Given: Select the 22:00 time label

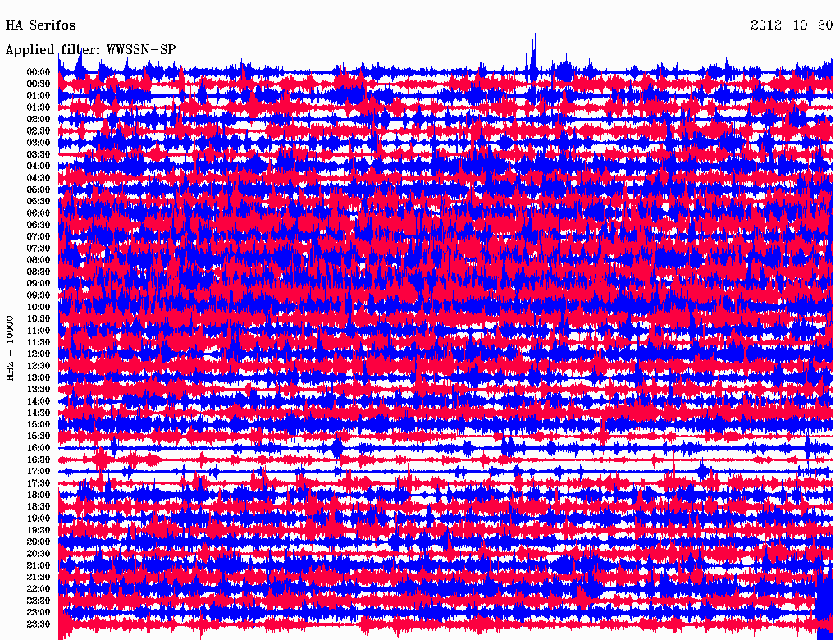Looking at the screenshot, I should click(x=39, y=589).
